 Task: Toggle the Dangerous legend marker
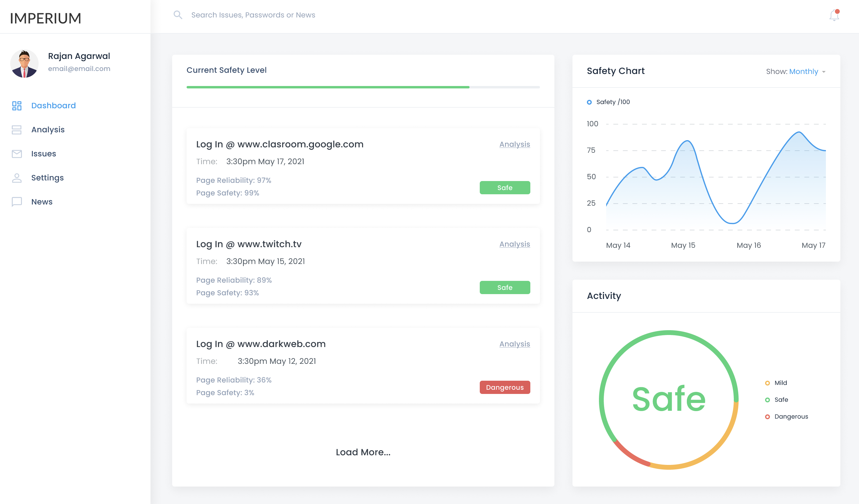[767, 417]
